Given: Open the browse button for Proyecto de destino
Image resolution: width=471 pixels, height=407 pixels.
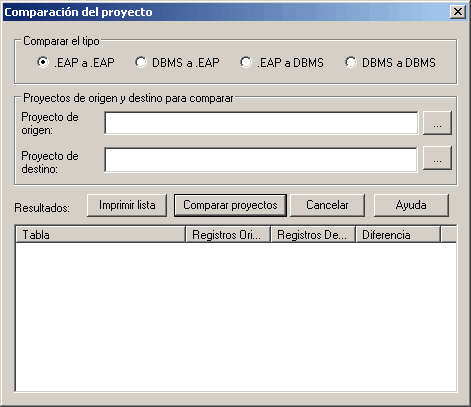Looking at the screenshot, I should [437, 158].
